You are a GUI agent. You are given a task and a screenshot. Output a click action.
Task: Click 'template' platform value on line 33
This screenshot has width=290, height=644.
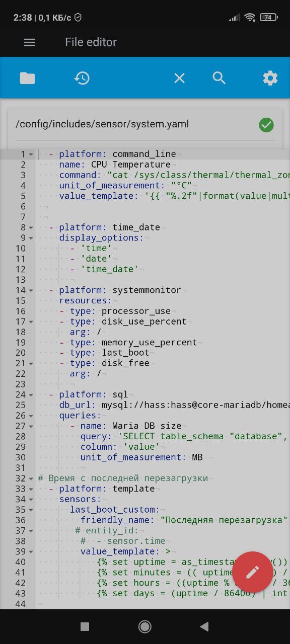pyautogui.click(x=133, y=489)
